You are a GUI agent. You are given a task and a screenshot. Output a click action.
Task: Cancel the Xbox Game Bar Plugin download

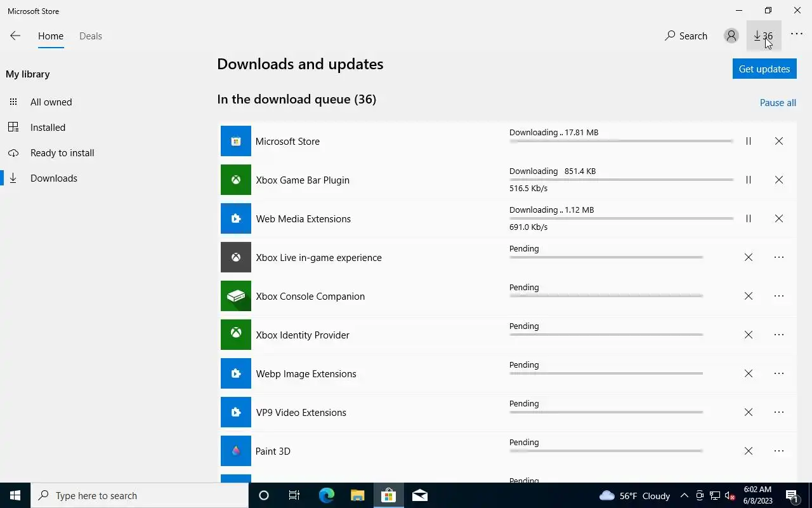[779, 180]
